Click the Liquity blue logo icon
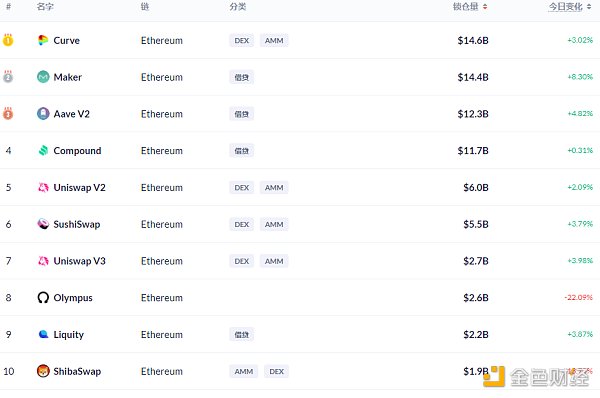The height and width of the screenshot is (398, 600). pyautogui.click(x=43, y=334)
